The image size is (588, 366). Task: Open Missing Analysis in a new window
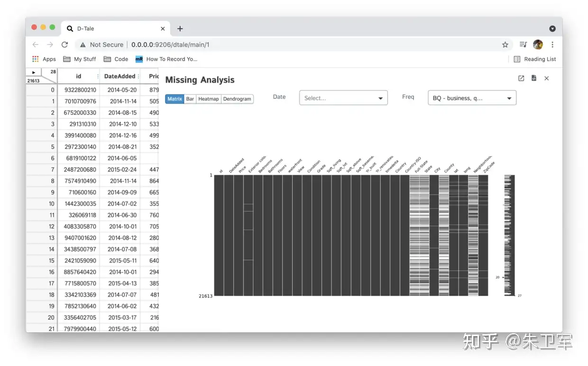(521, 78)
